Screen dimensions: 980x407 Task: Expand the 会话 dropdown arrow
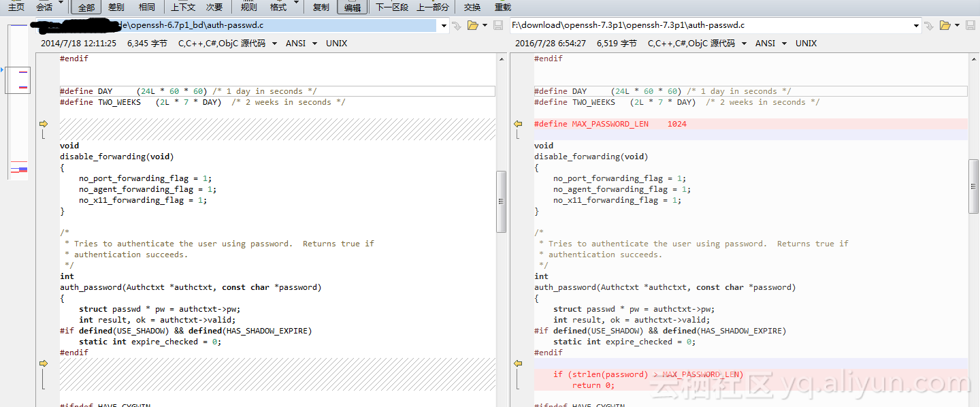click(61, 3)
